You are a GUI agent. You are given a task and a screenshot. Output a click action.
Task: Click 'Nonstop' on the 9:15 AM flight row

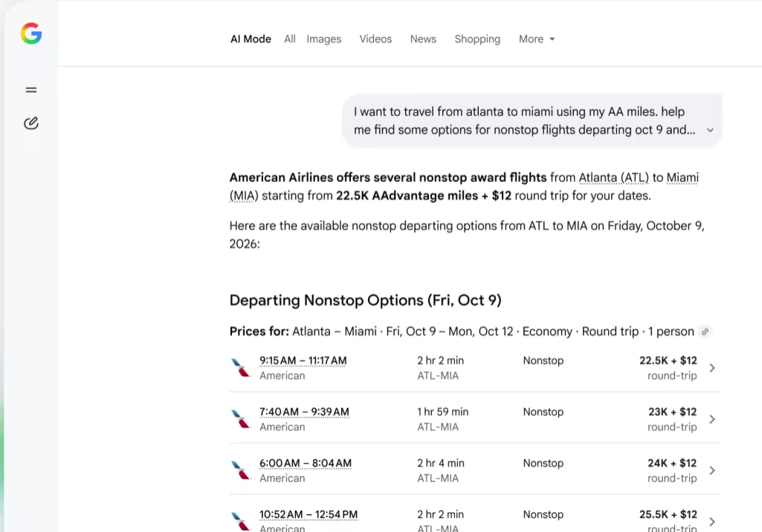point(543,360)
